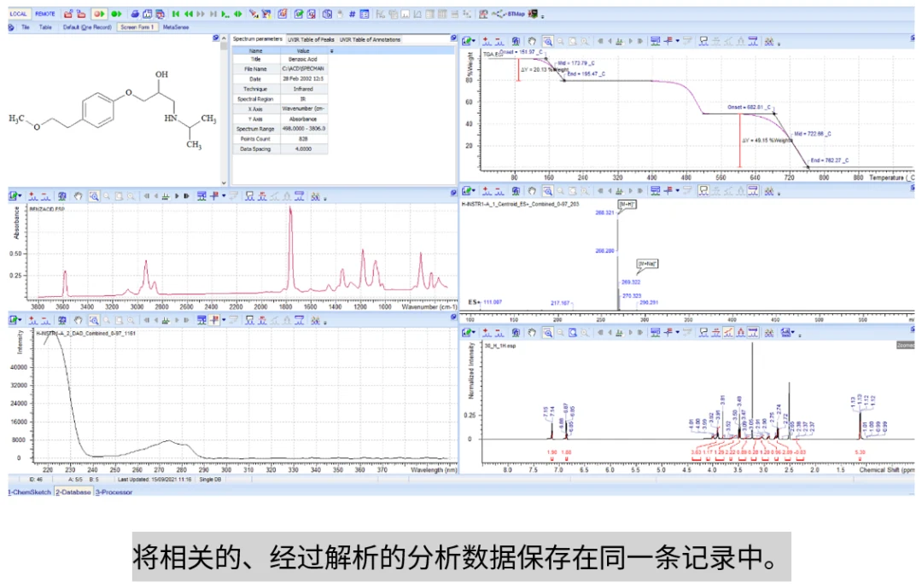Open NMR panel spectrum dropdown icon

tap(469, 333)
